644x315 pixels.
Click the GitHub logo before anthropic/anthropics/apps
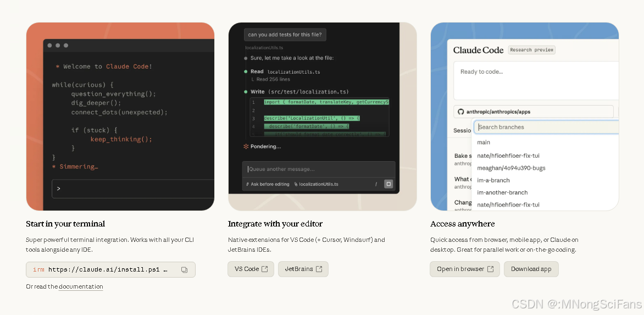[461, 112]
